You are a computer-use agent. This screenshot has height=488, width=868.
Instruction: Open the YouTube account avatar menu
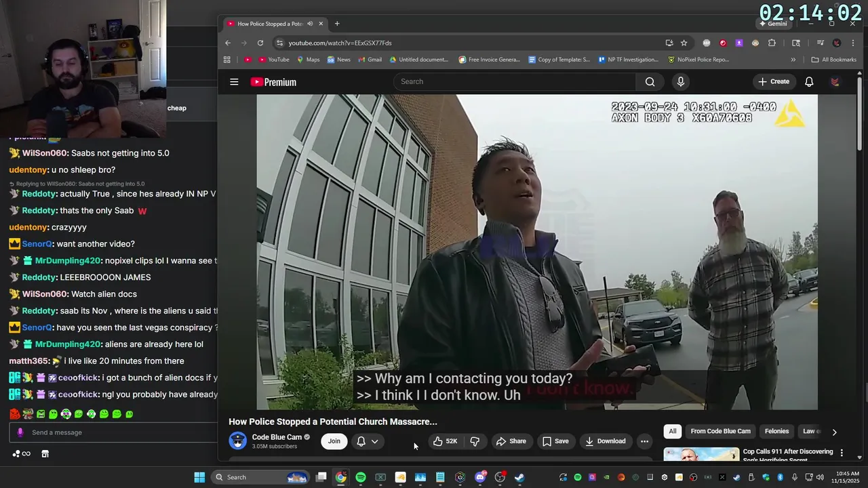835,82
